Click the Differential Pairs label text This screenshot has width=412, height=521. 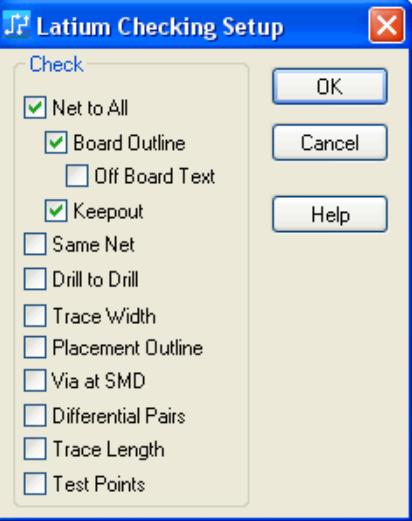pyautogui.click(x=119, y=416)
